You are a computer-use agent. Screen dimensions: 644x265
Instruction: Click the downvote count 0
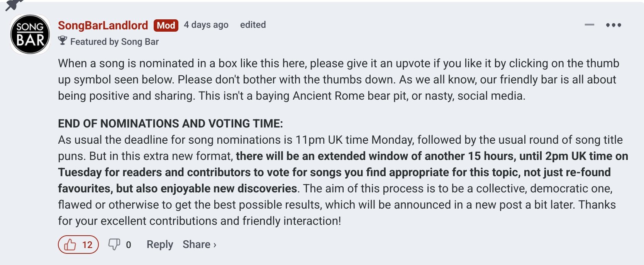click(129, 245)
